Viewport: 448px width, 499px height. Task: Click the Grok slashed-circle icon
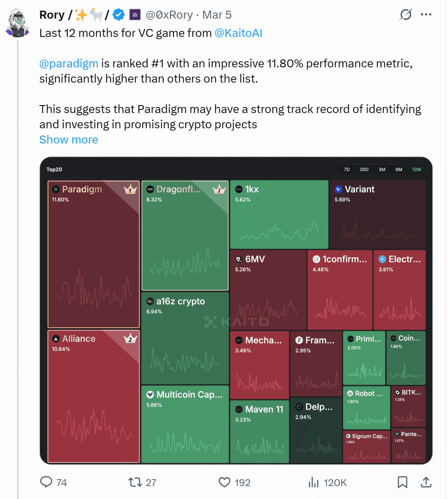405,15
